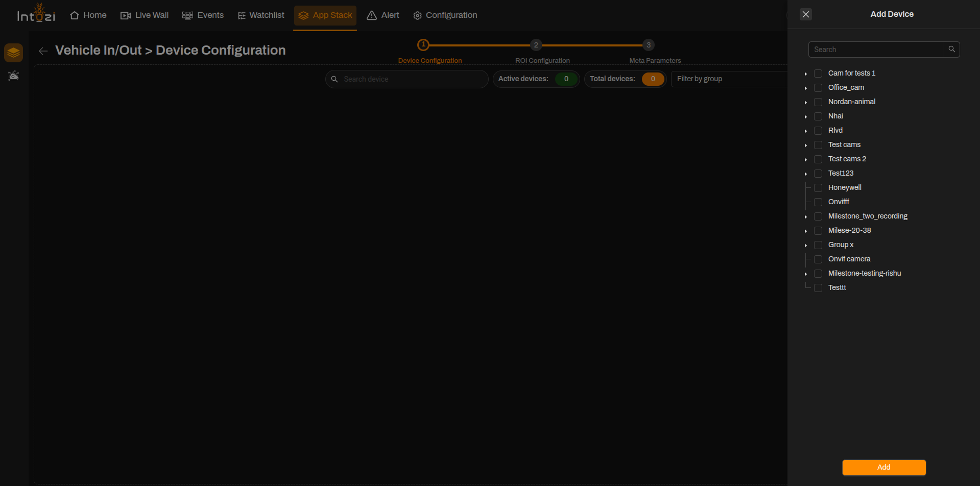Viewport: 980px width, 486px height.
Task: Expand the Rlvd group
Action: point(806,131)
